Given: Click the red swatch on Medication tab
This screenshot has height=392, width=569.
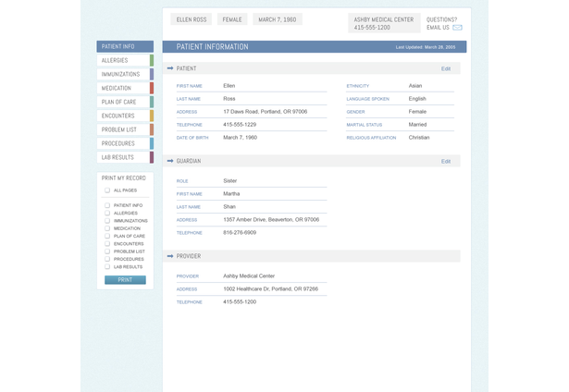Looking at the screenshot, I should pos(152,88).
